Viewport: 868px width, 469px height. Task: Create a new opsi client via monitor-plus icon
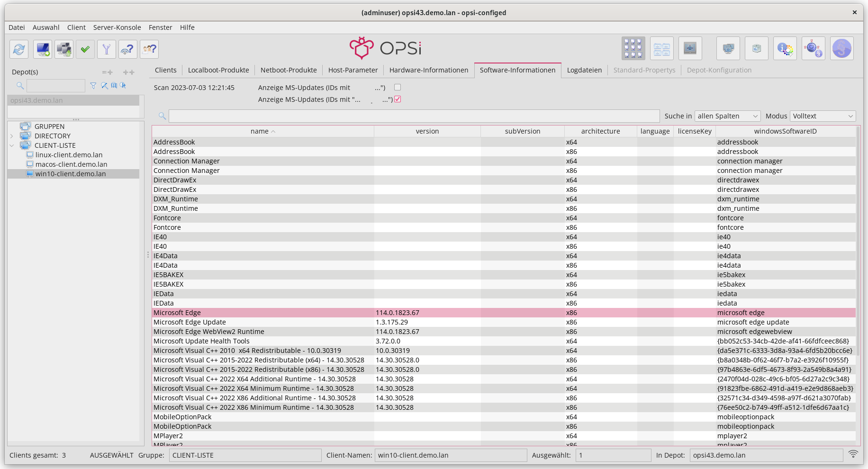coord(43,49)
